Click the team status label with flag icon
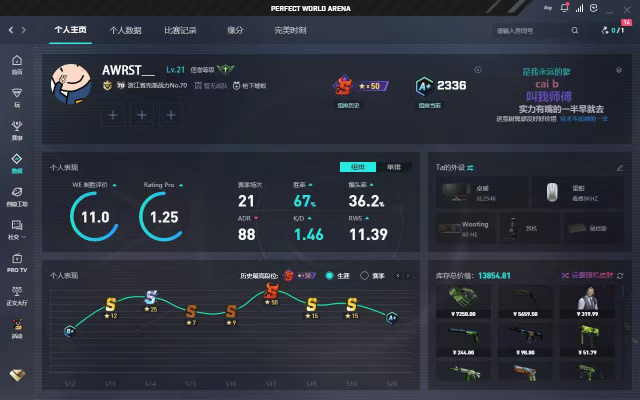The image size is (640, 400). 211,86
